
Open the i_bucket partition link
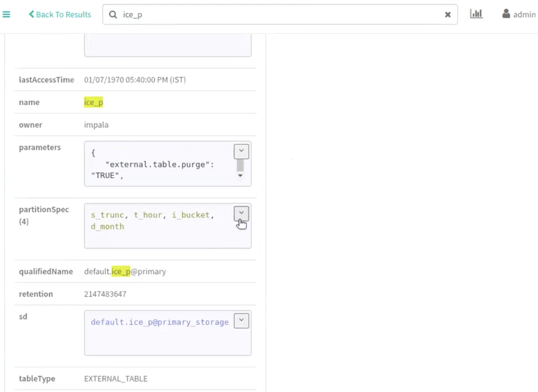click(191, 215)
